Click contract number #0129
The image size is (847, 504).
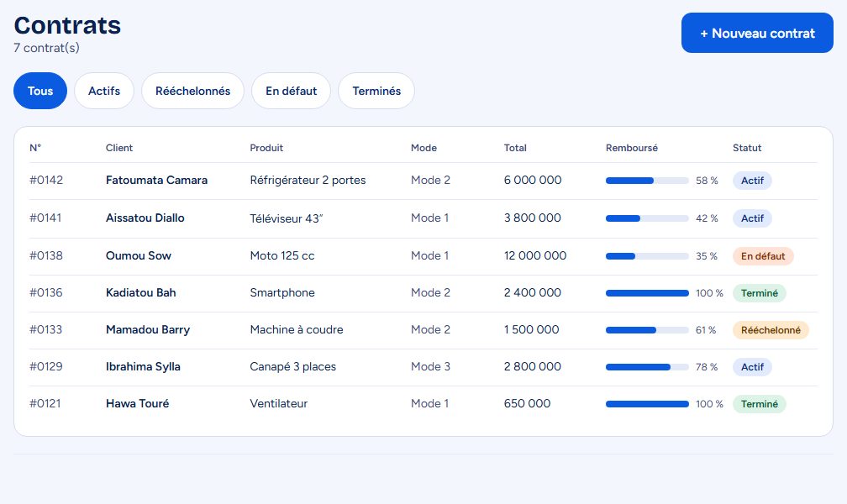pyautogui.click(x=46, y=367)
